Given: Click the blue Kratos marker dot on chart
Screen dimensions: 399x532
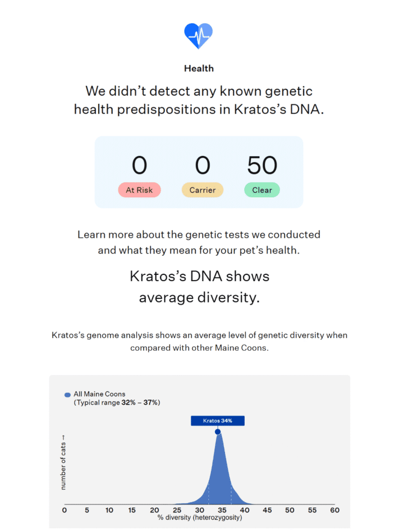Looking at the screenshot, I should point(218,432).
